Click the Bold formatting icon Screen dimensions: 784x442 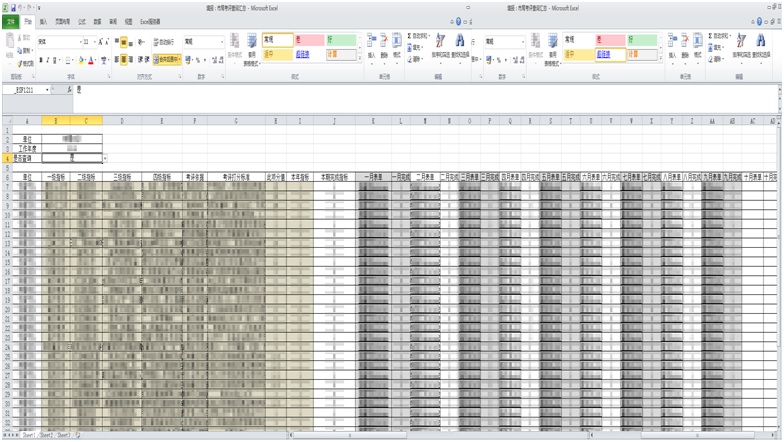[41, 60]
